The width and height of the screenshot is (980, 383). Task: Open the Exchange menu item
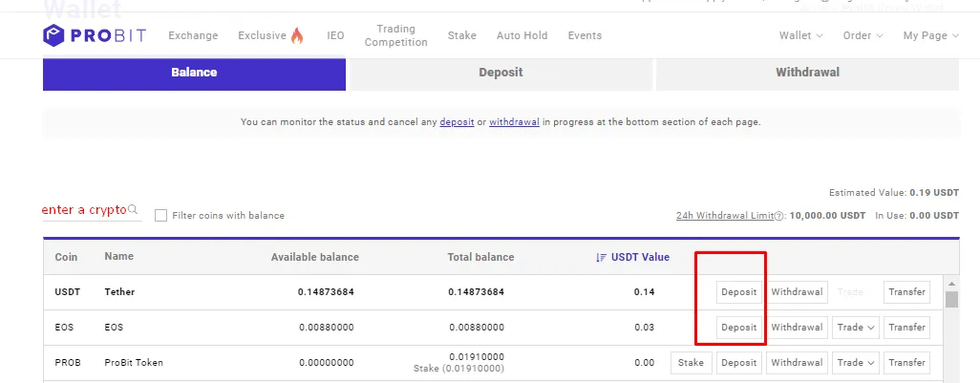coord(193,35)
